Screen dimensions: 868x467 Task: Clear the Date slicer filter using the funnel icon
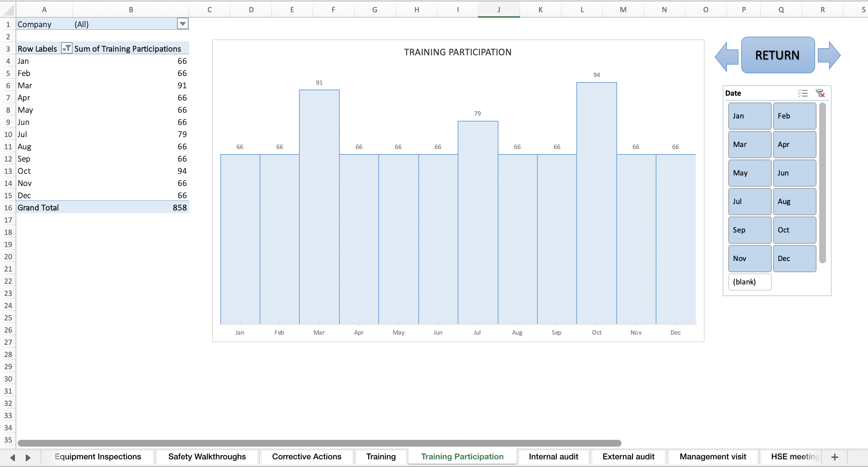coord(820,93)
